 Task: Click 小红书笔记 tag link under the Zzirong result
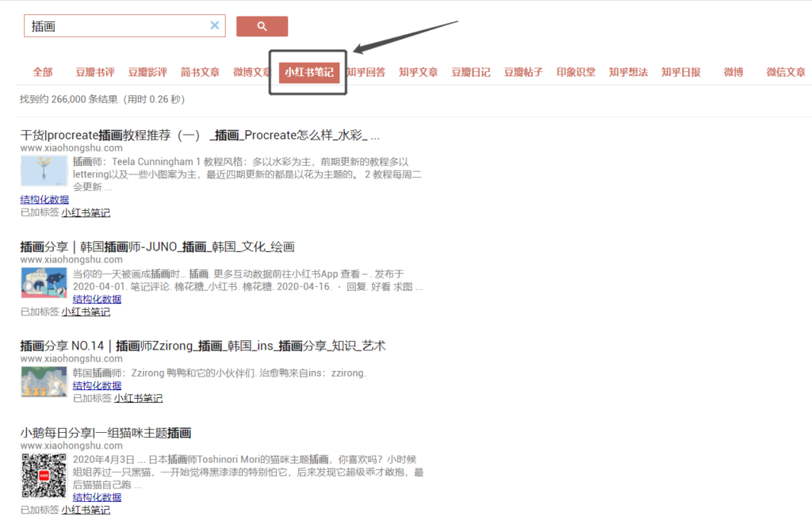pos(138,398)
